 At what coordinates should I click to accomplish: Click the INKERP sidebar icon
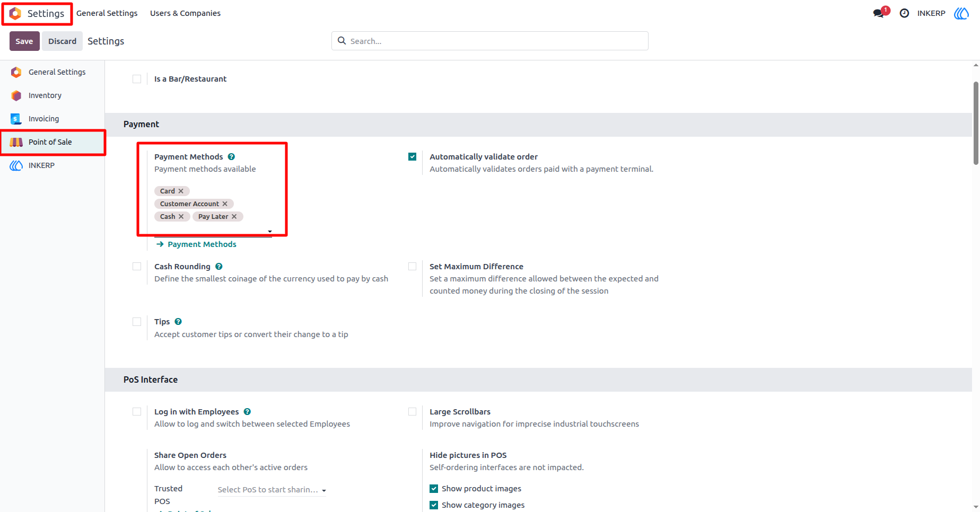pyautogui.click(x=16, y=165)
